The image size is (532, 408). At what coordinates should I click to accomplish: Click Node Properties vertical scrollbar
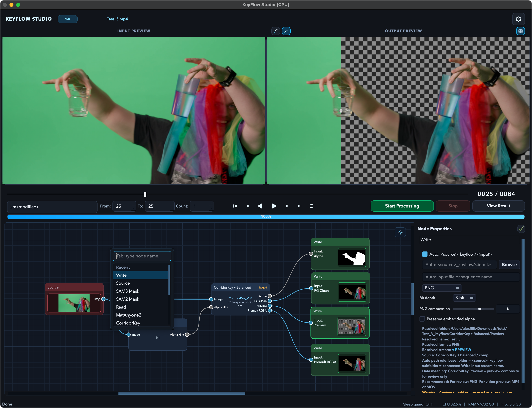coord(523,311)
